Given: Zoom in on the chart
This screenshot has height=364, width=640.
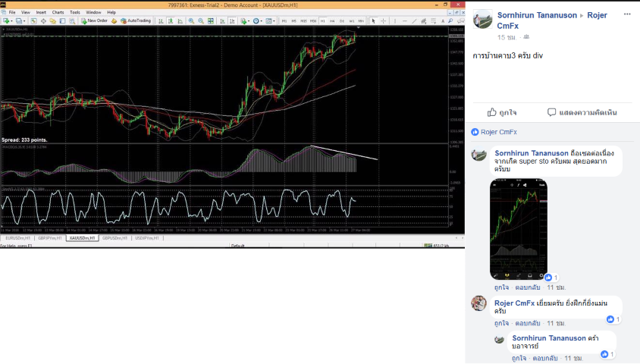Looking at the screenshot, I should point(191,20).
